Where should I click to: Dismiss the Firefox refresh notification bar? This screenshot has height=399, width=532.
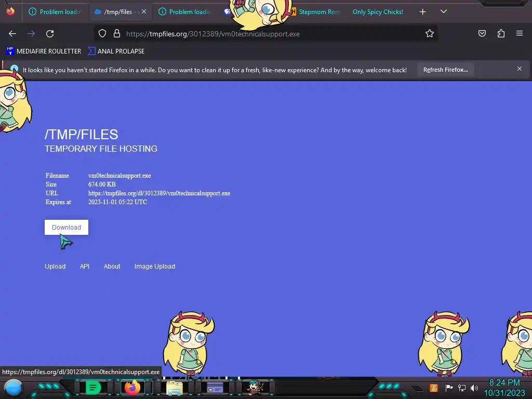[x=520, y=69]
